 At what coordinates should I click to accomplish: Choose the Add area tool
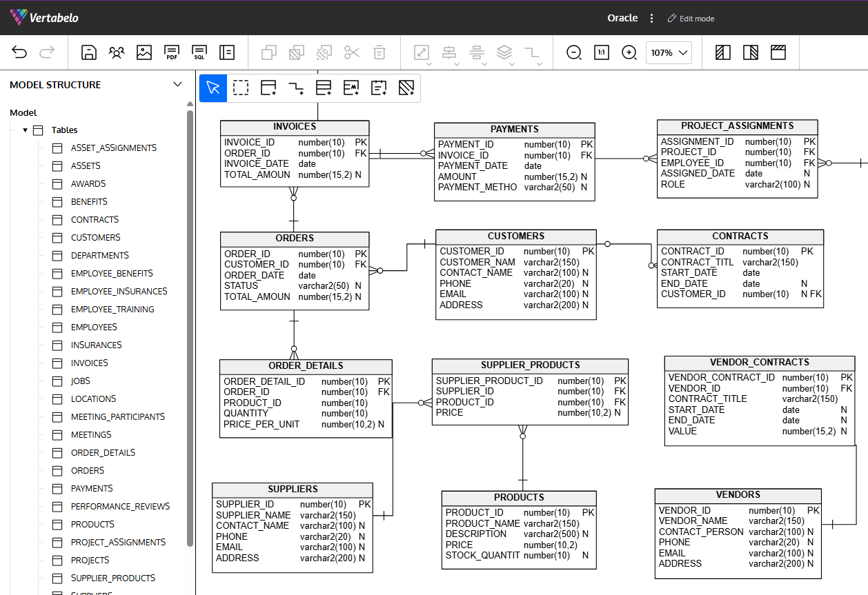406,88
